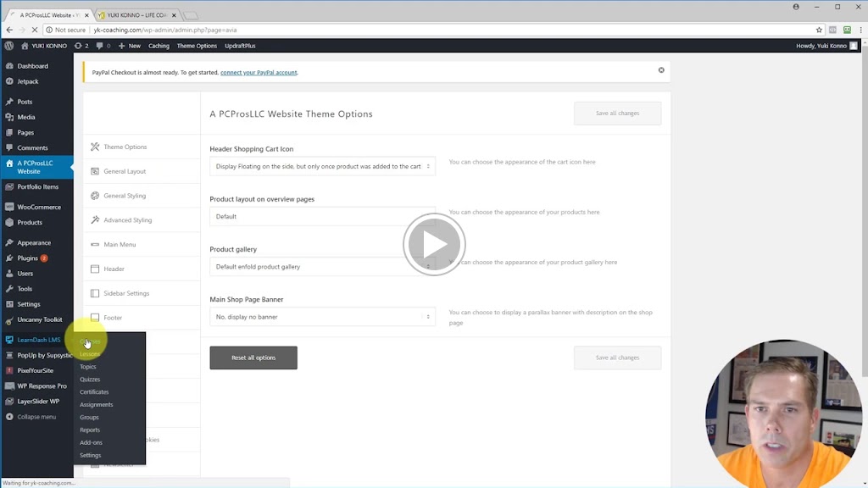Go back with browser back arrow
868x488 pixels.
point(9,30)
